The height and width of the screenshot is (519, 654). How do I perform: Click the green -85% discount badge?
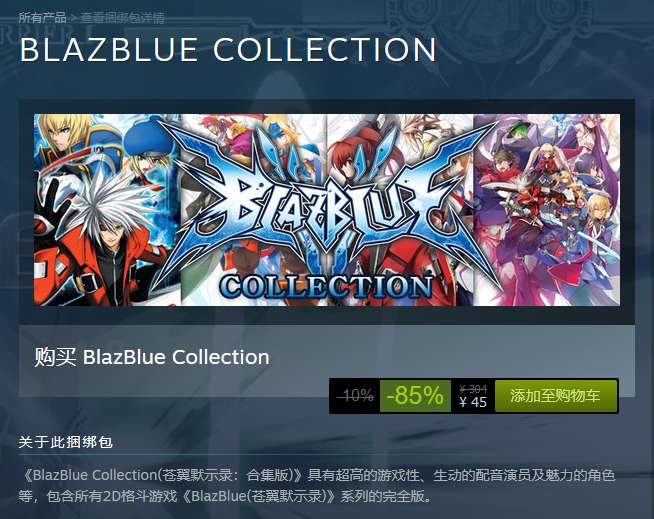(x=415, y=396)
